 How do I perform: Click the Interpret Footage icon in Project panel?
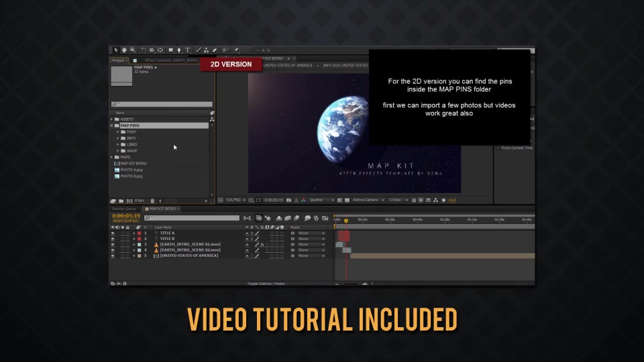click(x=113, y=200)
